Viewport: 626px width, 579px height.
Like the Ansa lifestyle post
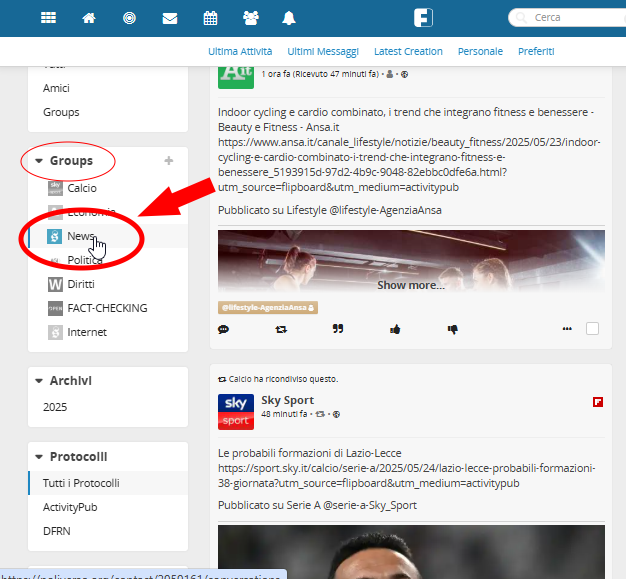[395, 329]
